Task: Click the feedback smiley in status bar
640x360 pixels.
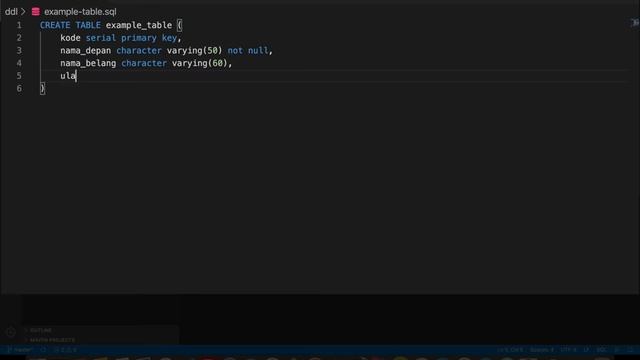Action: [x=617, y=350]
